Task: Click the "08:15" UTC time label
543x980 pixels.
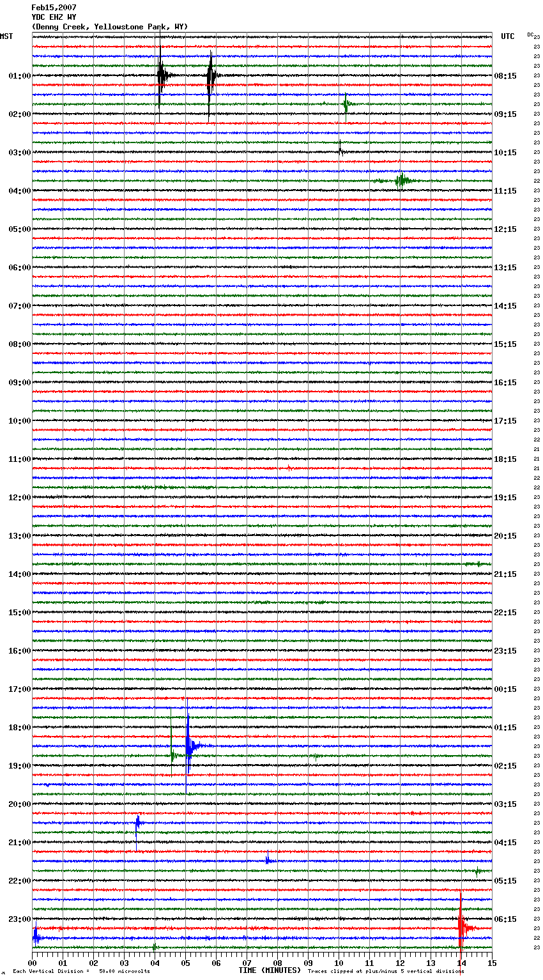Action: pyautogui.click(x=505, y=76)
